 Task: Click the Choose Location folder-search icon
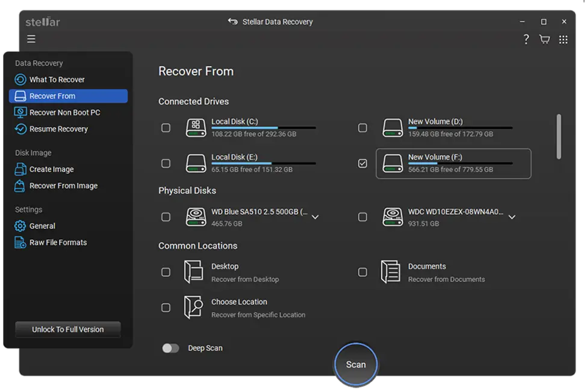coord(193,307)
